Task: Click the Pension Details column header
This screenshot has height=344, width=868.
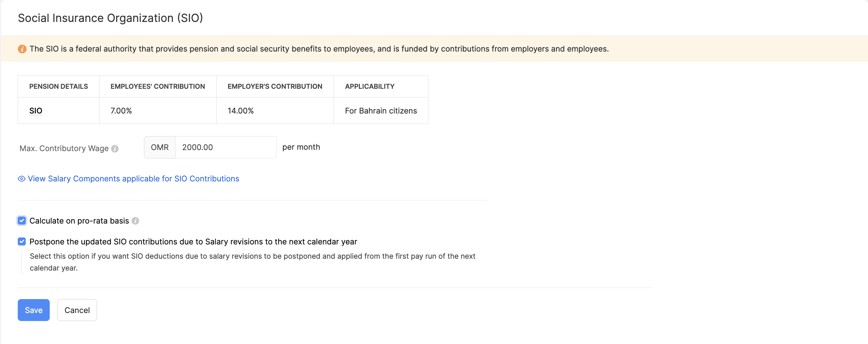Action: [x=58, y=86]
